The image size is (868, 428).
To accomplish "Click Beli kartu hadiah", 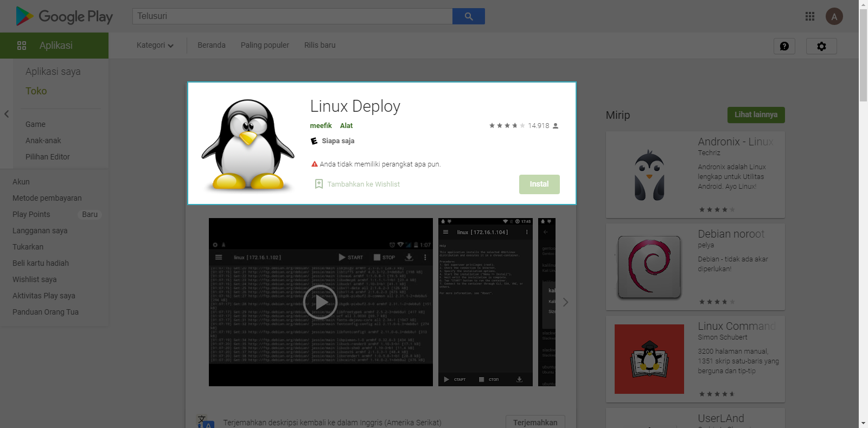I will pyautogui.click(x=41, y=263).
